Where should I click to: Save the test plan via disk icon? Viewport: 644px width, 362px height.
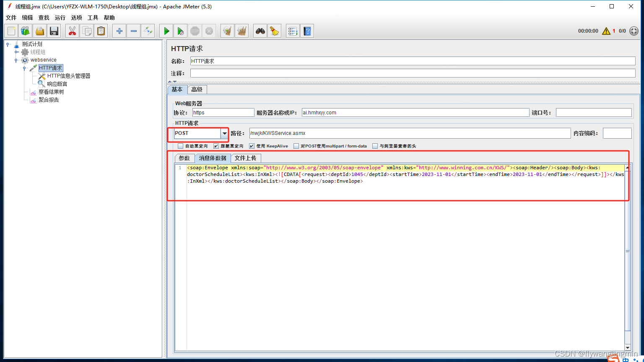pos(54,31)
